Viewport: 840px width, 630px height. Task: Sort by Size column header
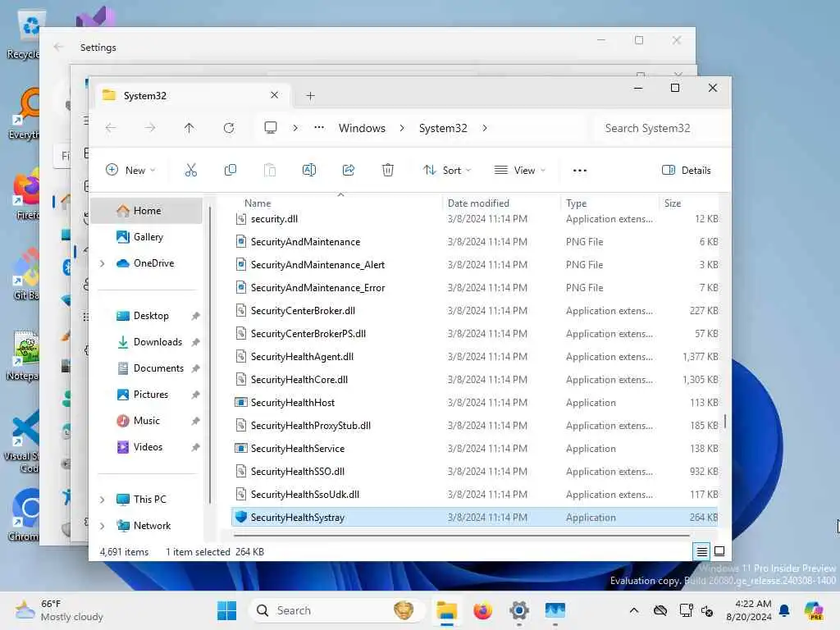673,203
